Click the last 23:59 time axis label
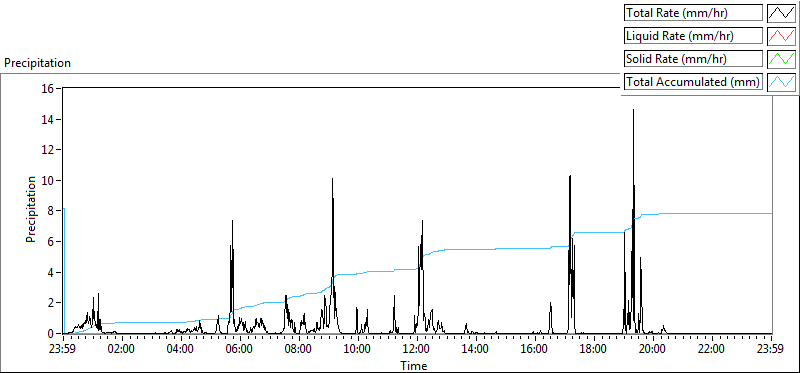Viewport: 800px width, 373px height. [771, 350]
